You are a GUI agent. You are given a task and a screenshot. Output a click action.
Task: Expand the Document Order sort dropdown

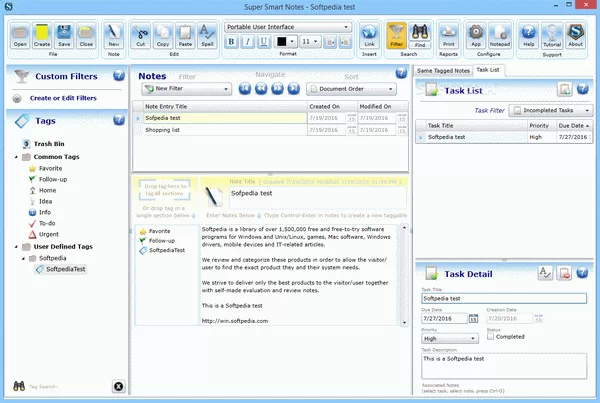click(357, 88)
